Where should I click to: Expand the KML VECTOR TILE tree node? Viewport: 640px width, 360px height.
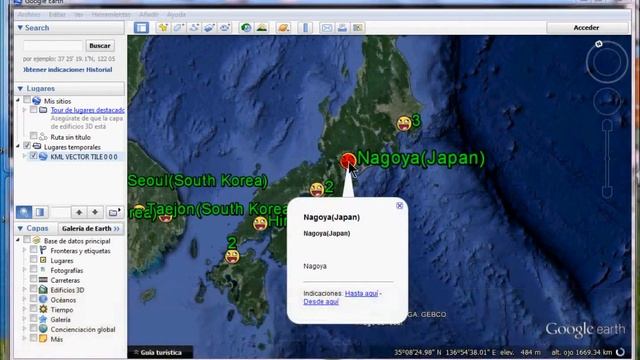click(x=24, y=156)
